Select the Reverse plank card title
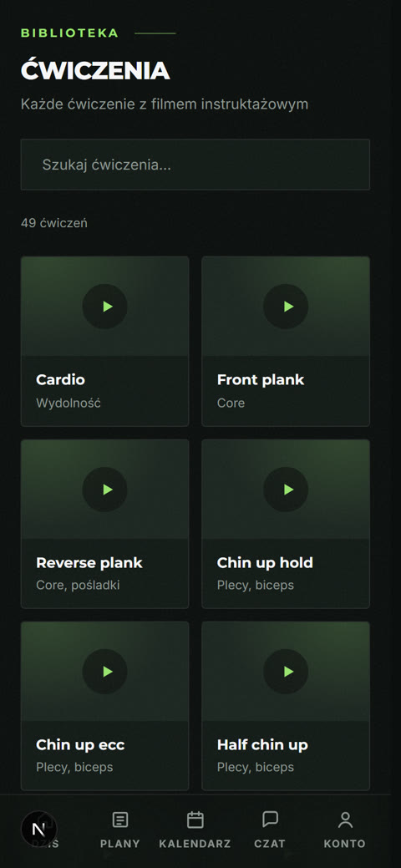The width and height of the screenshot is (401, 868). (x=89, y=563)
